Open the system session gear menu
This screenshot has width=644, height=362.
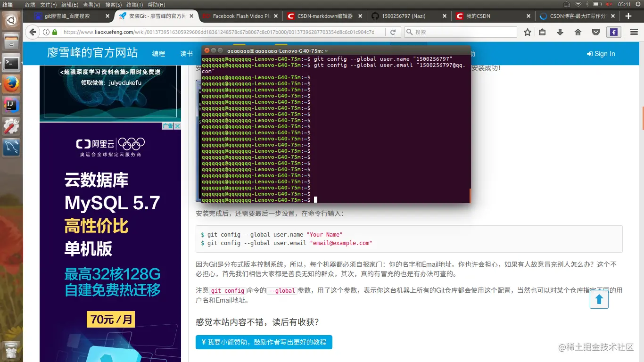coord(637,4)
